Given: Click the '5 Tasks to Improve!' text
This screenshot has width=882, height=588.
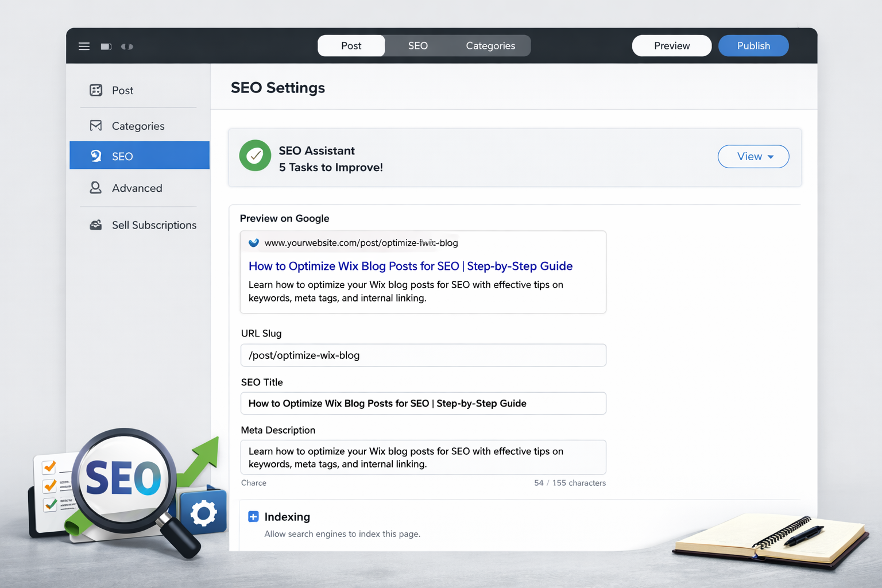Looking at the screenshot, I should click(x=331, y=168).
